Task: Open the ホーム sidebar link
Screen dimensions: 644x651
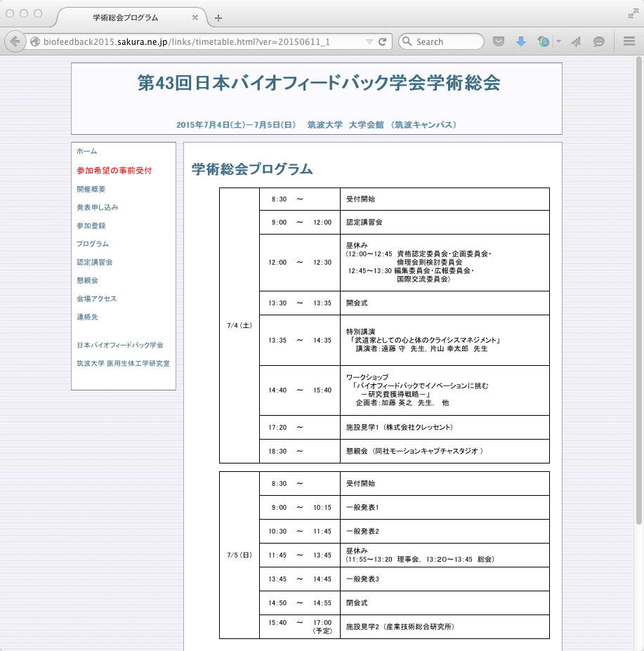Action: click(x=86, y=151)
